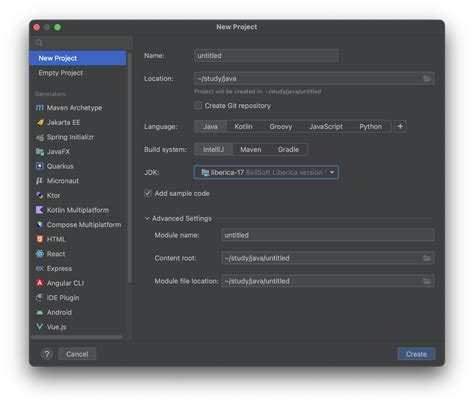Screen dimensions: 474x405
Task: Pick the JavaFX generator icon
Action: click(40, 152)
